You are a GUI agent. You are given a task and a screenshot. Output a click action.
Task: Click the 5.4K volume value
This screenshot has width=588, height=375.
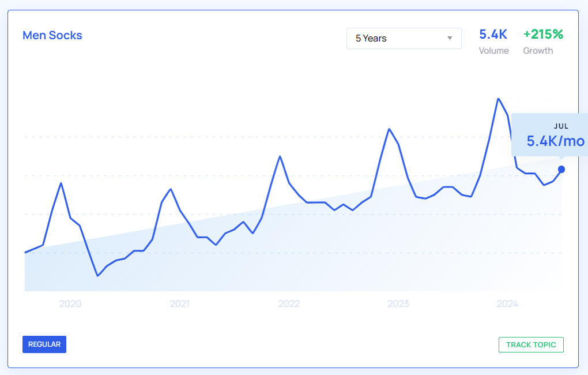click(x=493, y=35)
